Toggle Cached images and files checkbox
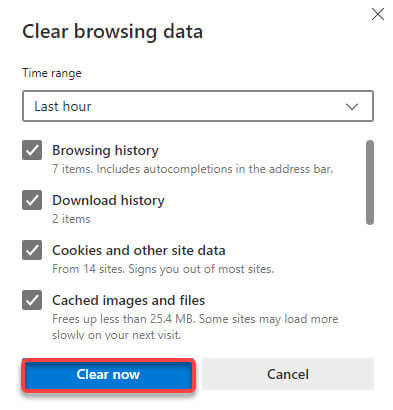The image size is (393, 410). tap(32, 300)
